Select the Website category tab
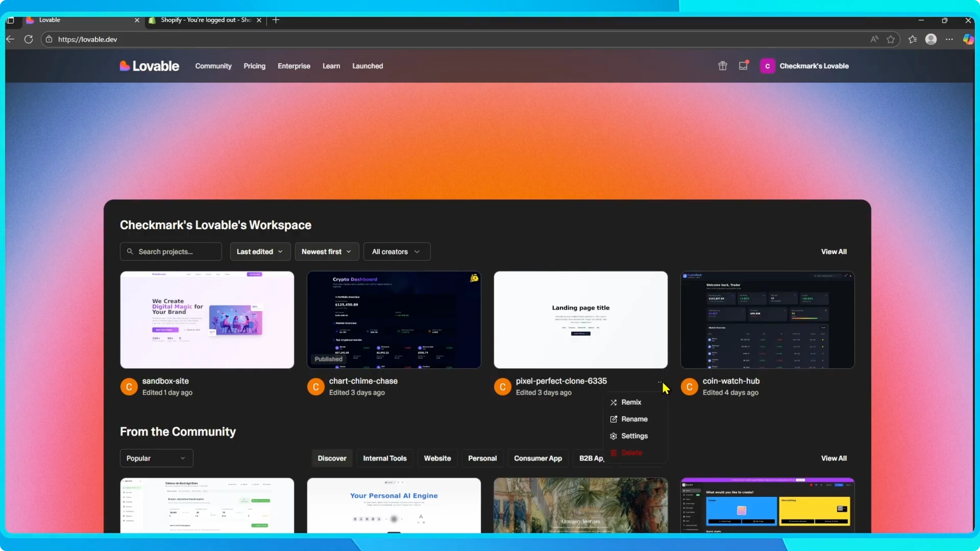This screenshot has width=980, height=551. click(x=438, y=458)
